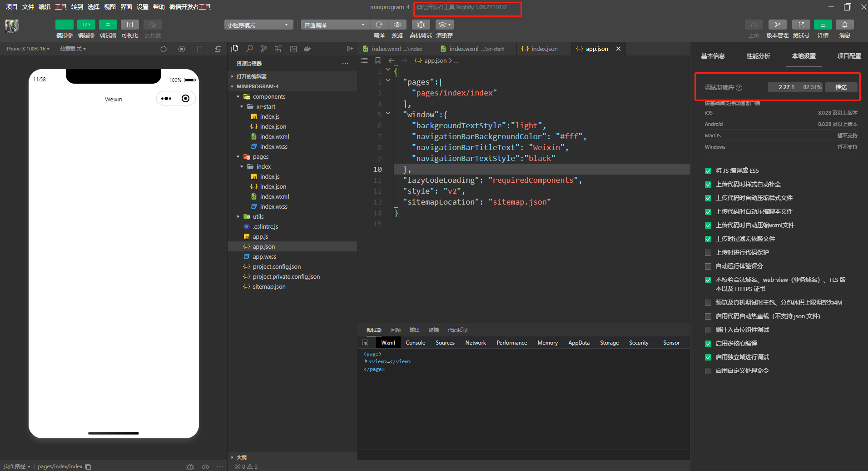Open the debug base library version dropdown
The height and width of the screenshot is (471, 868).
click(x=796, y=87)
